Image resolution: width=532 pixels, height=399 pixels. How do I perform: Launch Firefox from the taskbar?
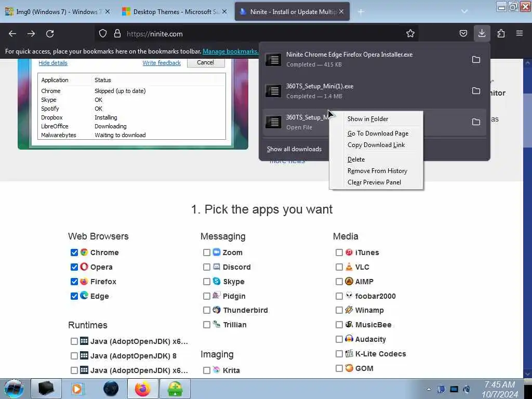click(x=142, y=389)
